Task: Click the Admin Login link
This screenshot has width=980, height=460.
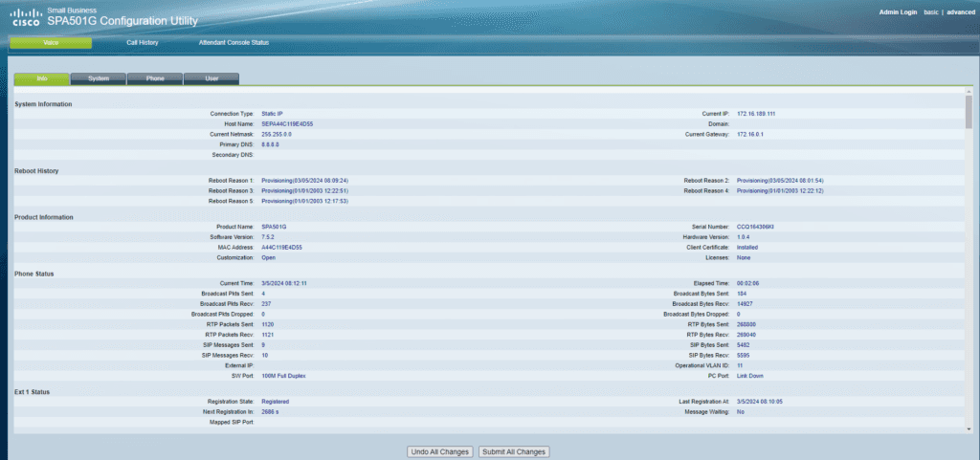Action: [898, 11]
